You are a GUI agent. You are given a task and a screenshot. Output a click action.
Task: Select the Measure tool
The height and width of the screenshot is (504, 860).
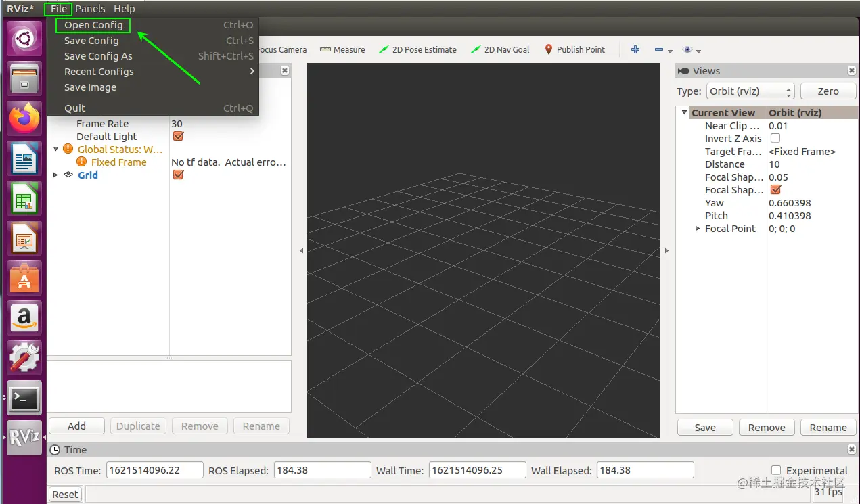click(342, 49)
